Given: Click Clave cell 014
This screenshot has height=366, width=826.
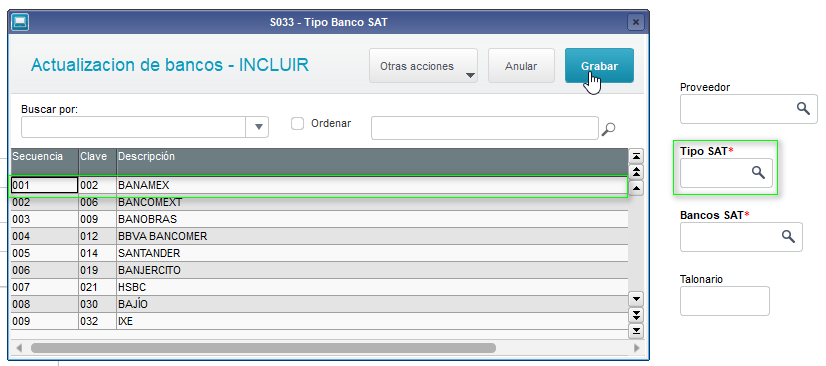Looking at the screenshot, I should (x=97, y=253).
